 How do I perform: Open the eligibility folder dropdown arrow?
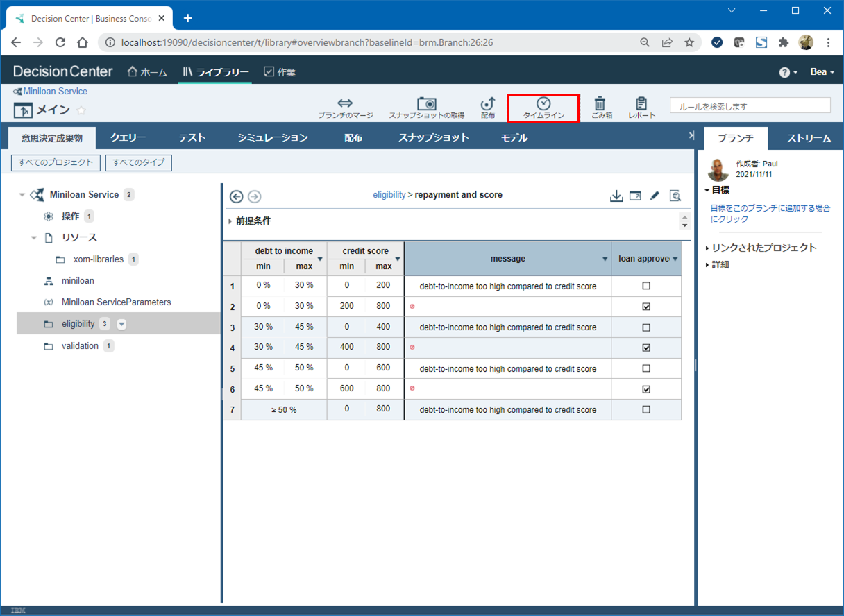[x=121, y=324]
